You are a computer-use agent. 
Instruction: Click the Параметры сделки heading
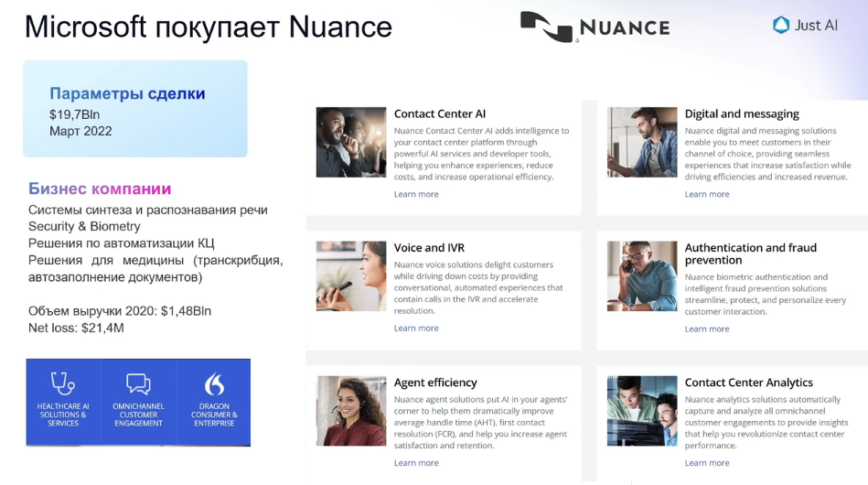click(x=127, y=93)
